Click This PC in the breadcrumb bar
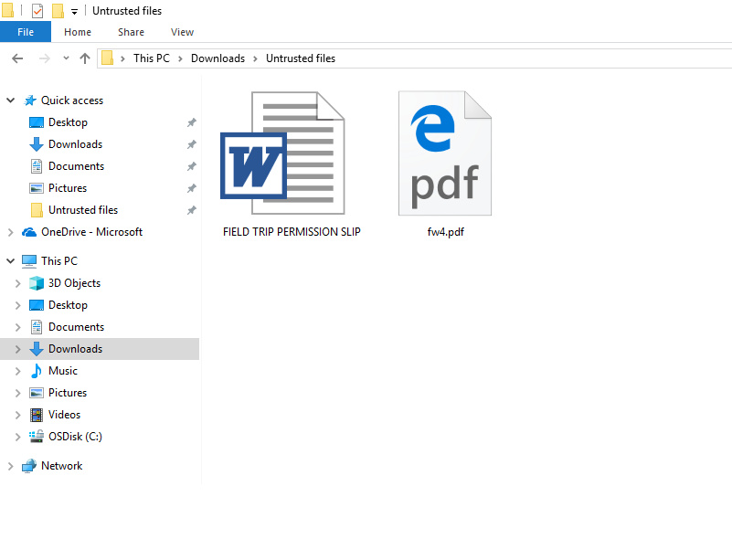The image size is (732, 560). (151, 58)
